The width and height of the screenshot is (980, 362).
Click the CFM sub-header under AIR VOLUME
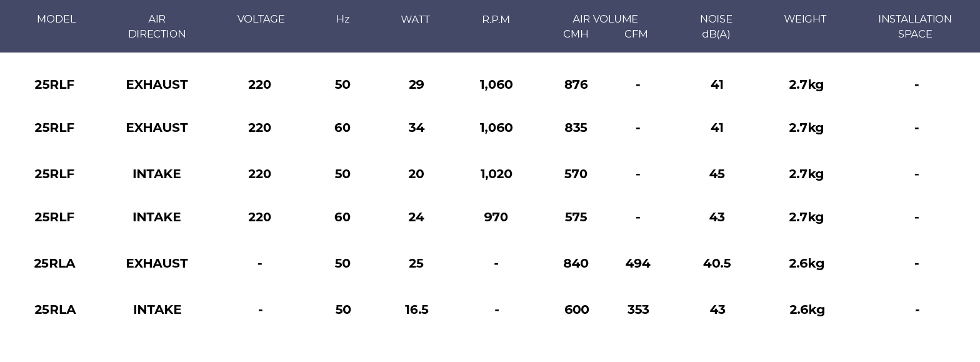636,34
